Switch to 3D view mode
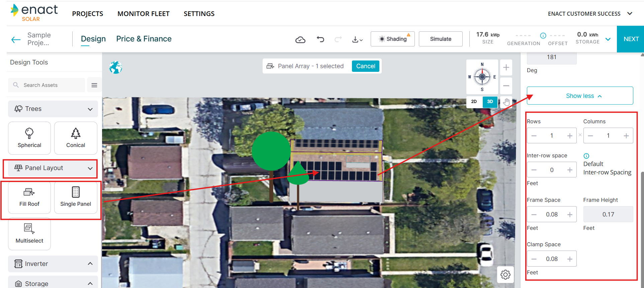 pyautogui.click(x=490, y=102)
